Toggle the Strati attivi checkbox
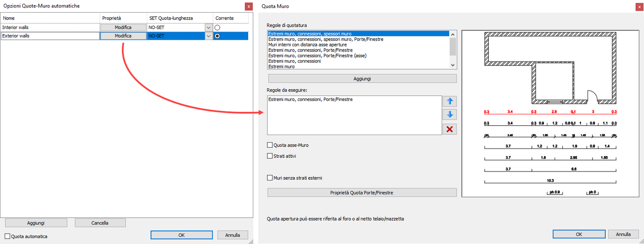 click(270, 156)
